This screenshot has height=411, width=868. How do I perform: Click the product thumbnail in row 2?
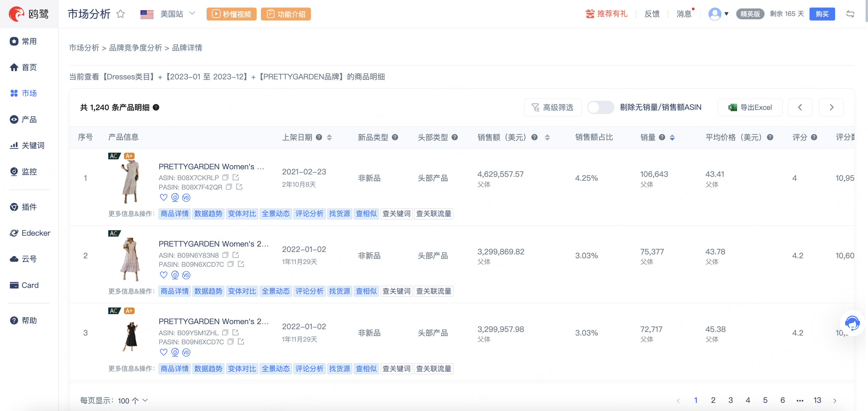130,259
